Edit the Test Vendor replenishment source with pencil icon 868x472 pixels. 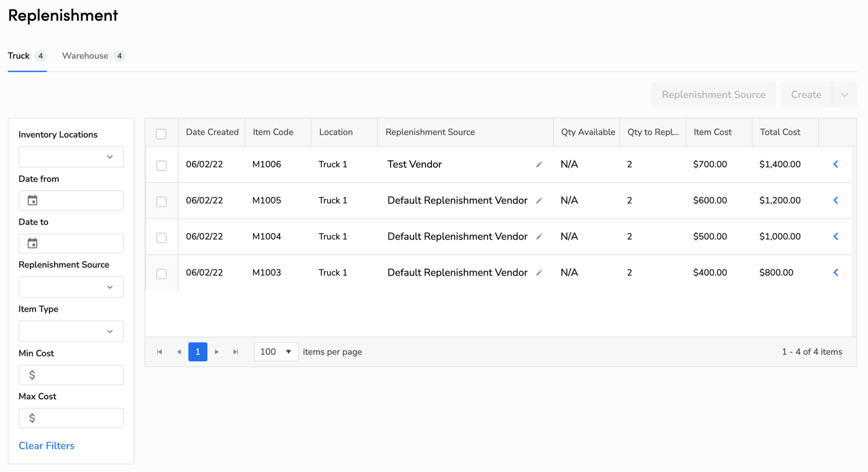coord(539,164)
